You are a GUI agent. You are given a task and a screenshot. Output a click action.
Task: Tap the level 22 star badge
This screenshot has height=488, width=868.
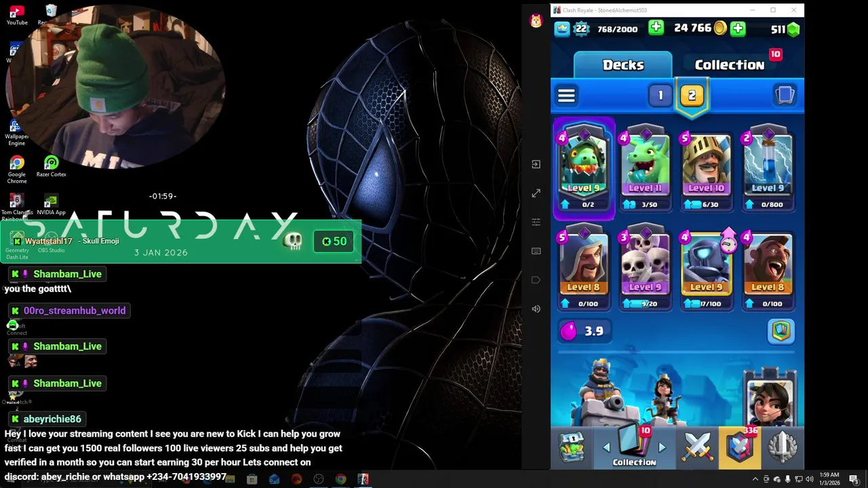(581, 28)
